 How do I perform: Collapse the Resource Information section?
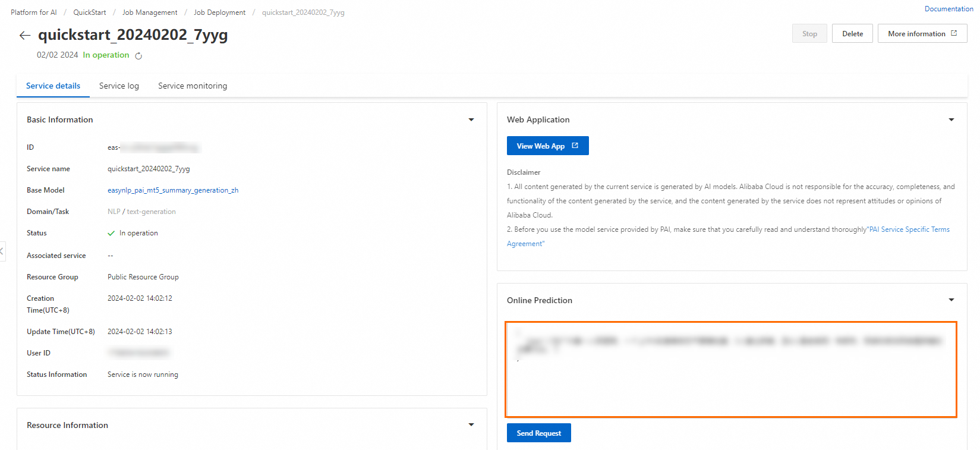pyautogui.click(x=471, y=425)
